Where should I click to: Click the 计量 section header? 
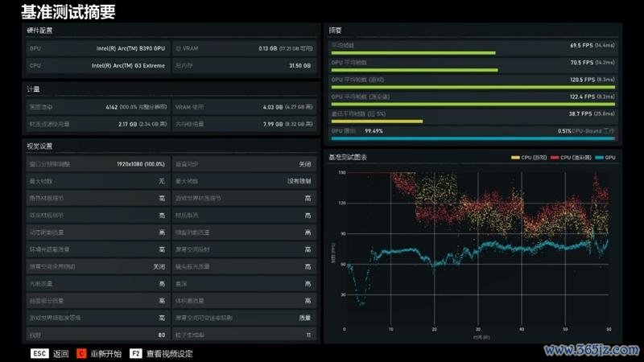[x=33, y=89]
